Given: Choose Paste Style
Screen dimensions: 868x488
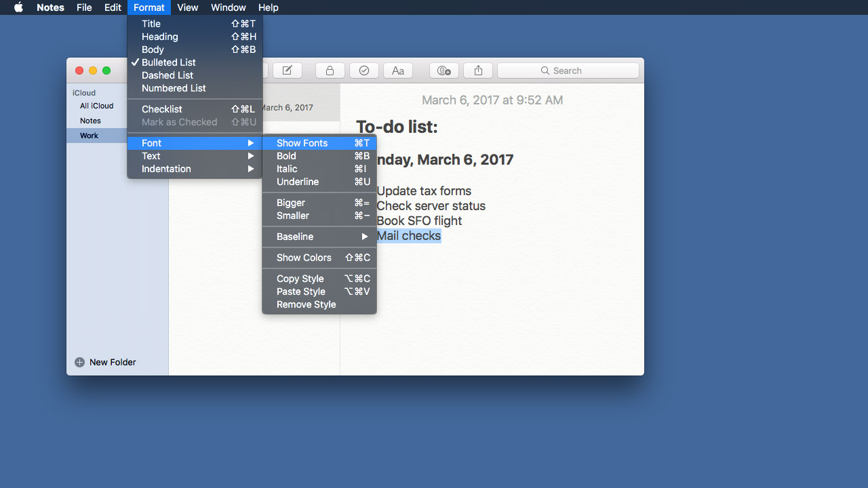Looking at the screenshot, I should [319, 291].
